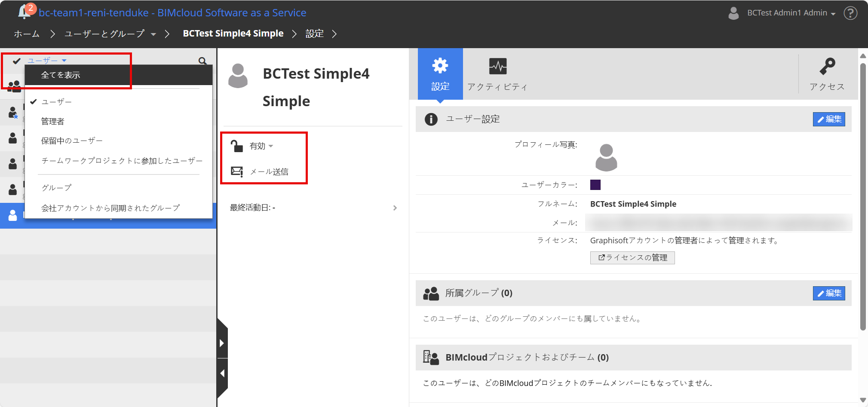Click the gear icon on 設定 tab
Viewport: 868px width, 407px height.
[440, 66]
